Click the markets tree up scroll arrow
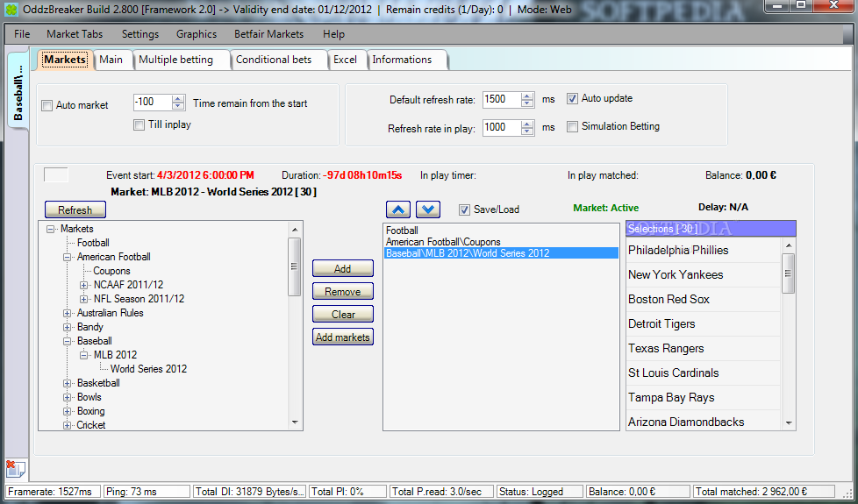The height and width of the screenshot is (504, 858). click(x=295, y=230)
